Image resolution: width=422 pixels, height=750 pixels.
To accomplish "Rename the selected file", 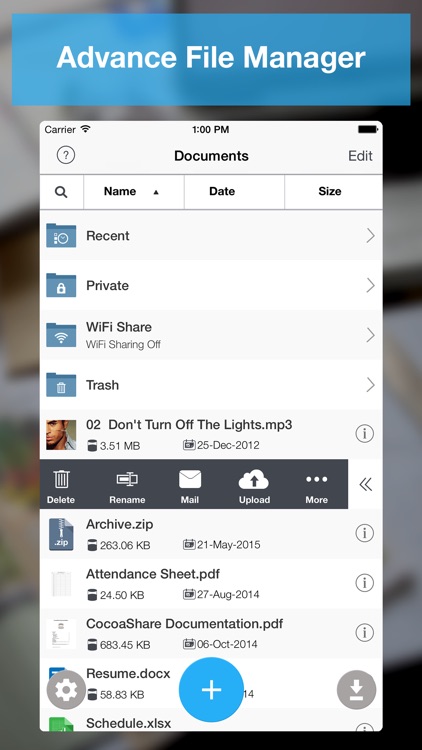I will pyautogui.click(x=127, y=486).
